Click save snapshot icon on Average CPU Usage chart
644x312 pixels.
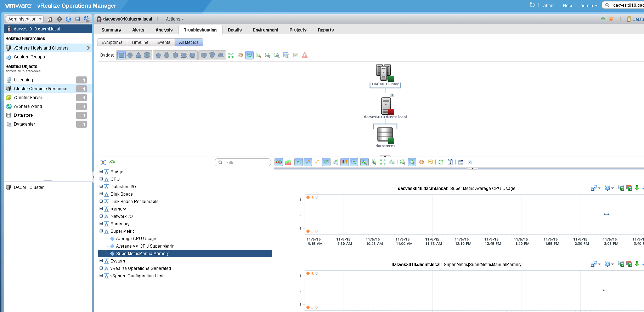[x=621, y=188]
